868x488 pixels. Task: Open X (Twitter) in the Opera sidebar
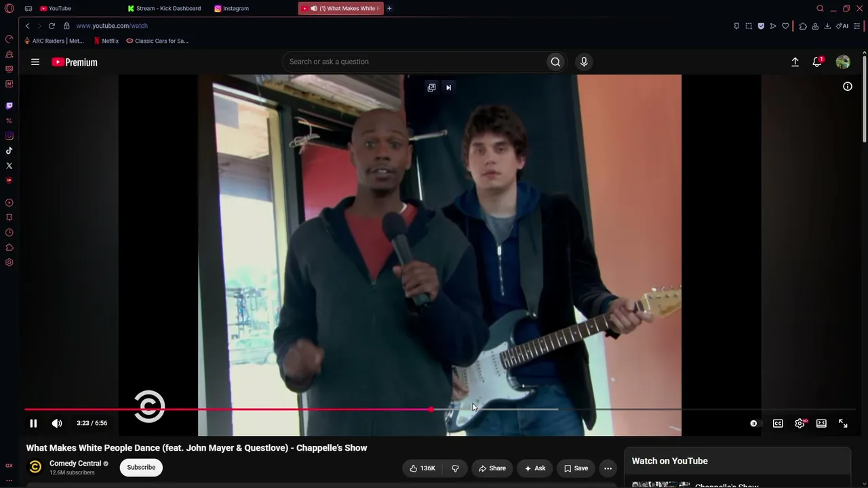[x=9, y=165]
